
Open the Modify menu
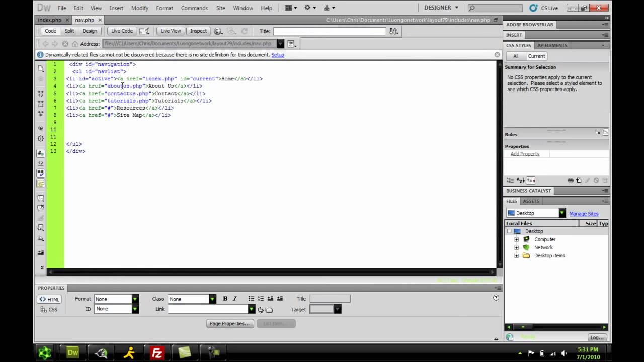[x=140, y=8]
